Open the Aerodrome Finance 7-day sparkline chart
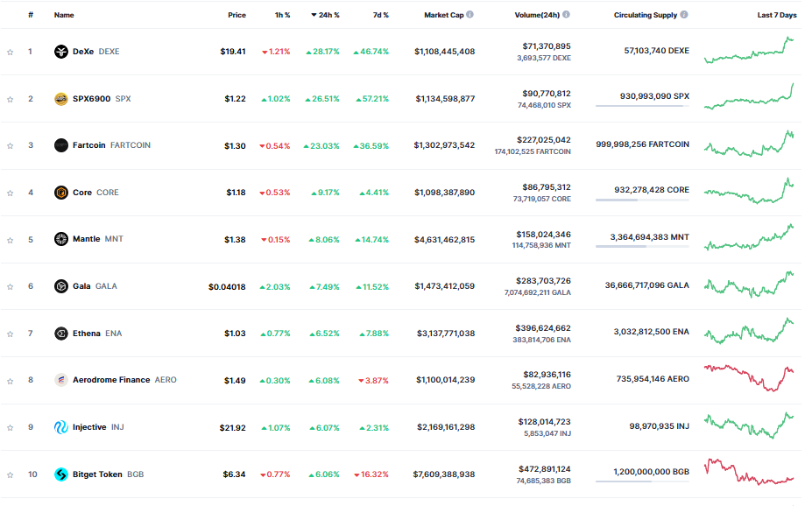This screenshot has height=506, width=812. pyautogui.click(x=749, y=378)
